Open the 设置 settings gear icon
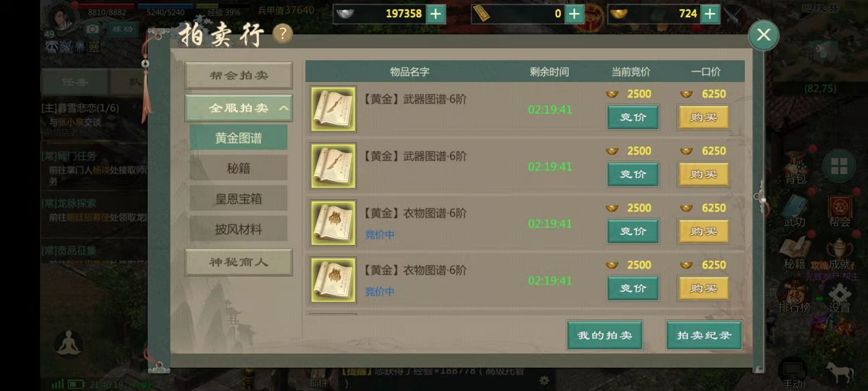 coord(840,297)
